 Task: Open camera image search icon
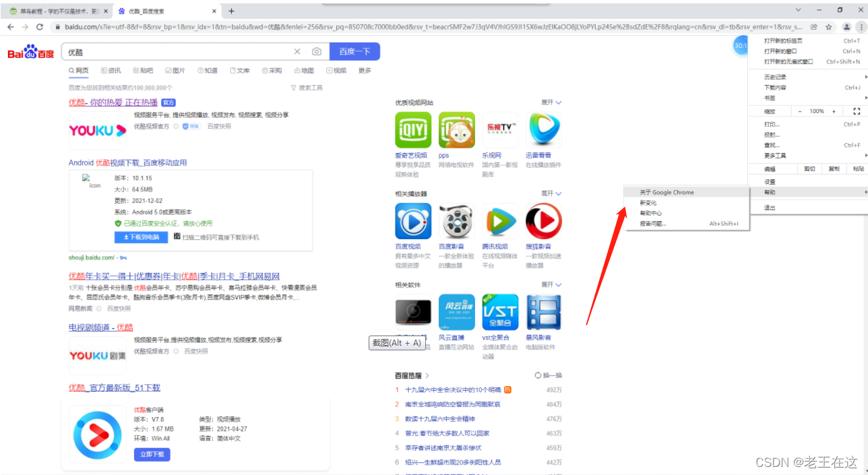coord(317,52)
